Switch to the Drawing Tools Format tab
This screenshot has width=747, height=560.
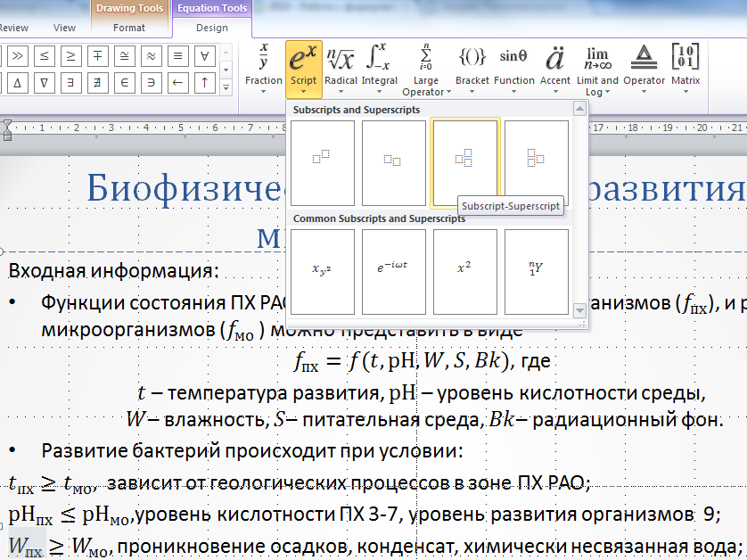(129, 28)
